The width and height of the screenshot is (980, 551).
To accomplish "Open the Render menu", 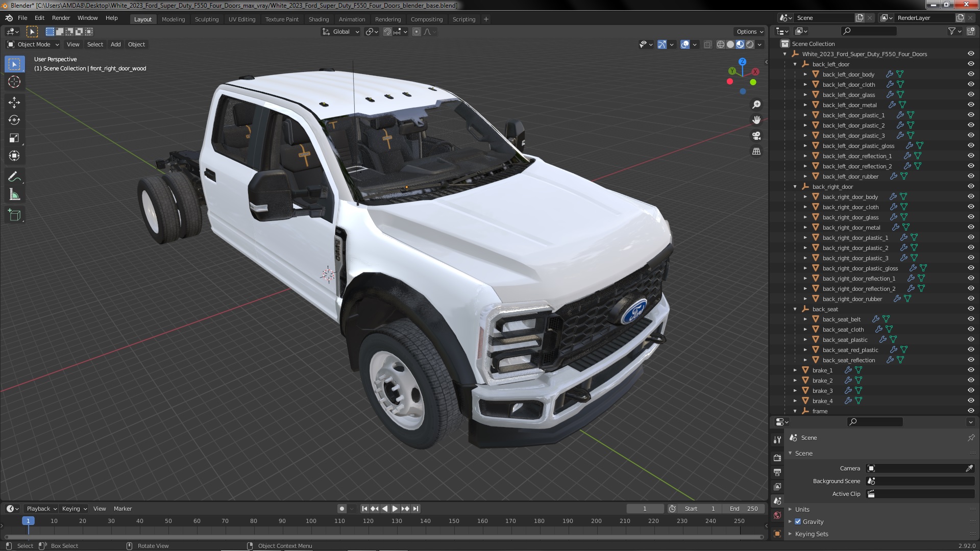I will point(61,18).
